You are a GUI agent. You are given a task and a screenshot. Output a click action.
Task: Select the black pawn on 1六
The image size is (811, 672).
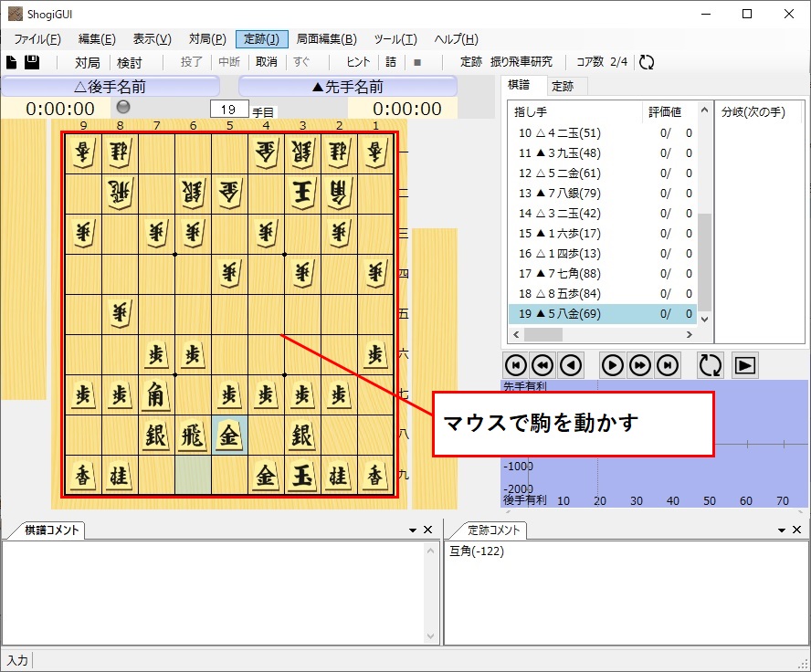[375, 354]
